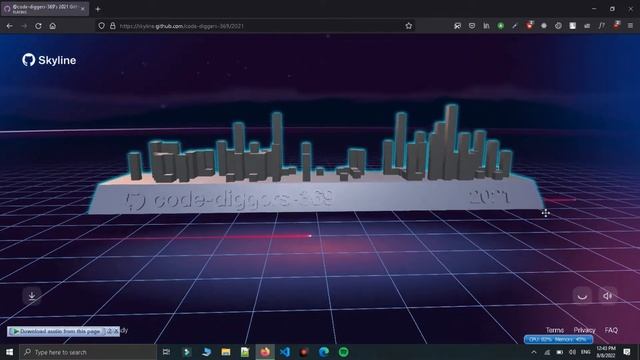Screen dimensions: 640x360
Task: Click the padlock site security icon
Action: pos(113,26)
